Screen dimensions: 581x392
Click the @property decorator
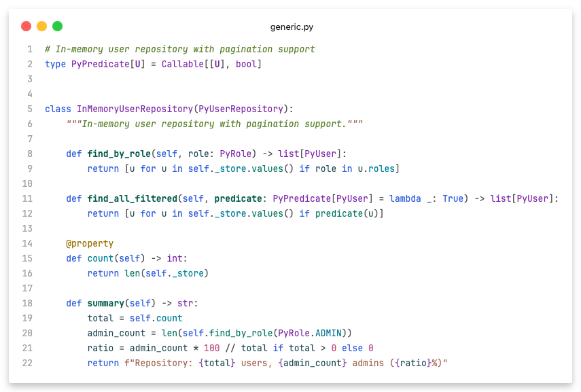[91, 243]
